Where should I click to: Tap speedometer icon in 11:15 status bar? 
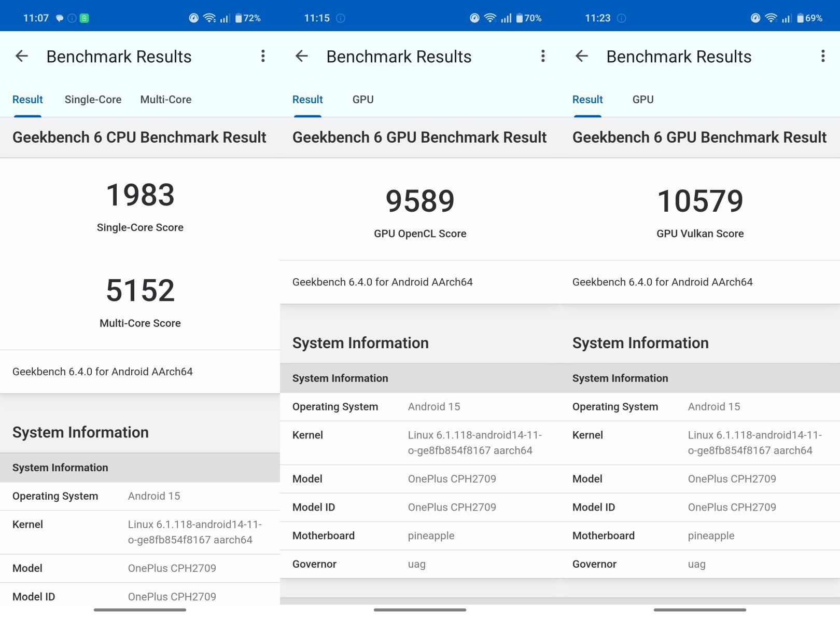tap(474, 18)
